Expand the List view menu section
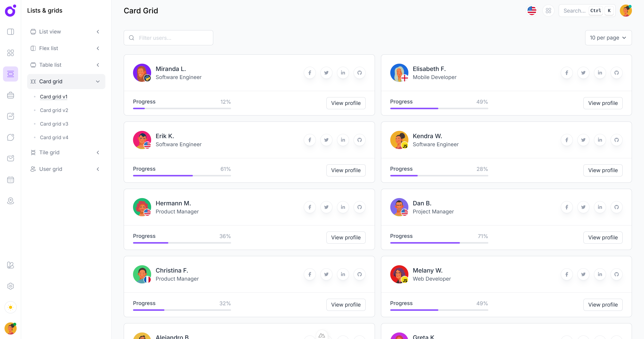This screenshot has height=339, width=644. (66, 32)
